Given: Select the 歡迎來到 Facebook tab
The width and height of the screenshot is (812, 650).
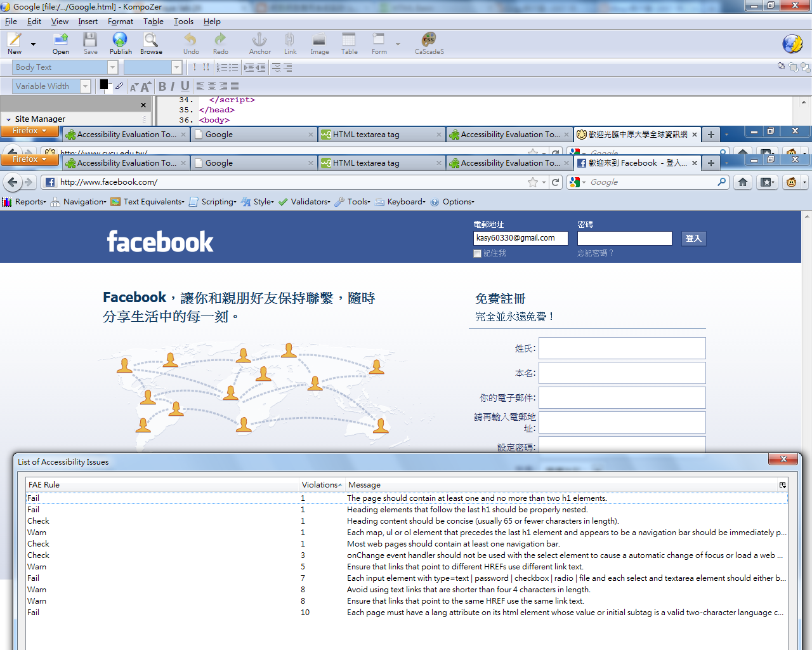Looking at the screenshot, I should tap(637, 163).
